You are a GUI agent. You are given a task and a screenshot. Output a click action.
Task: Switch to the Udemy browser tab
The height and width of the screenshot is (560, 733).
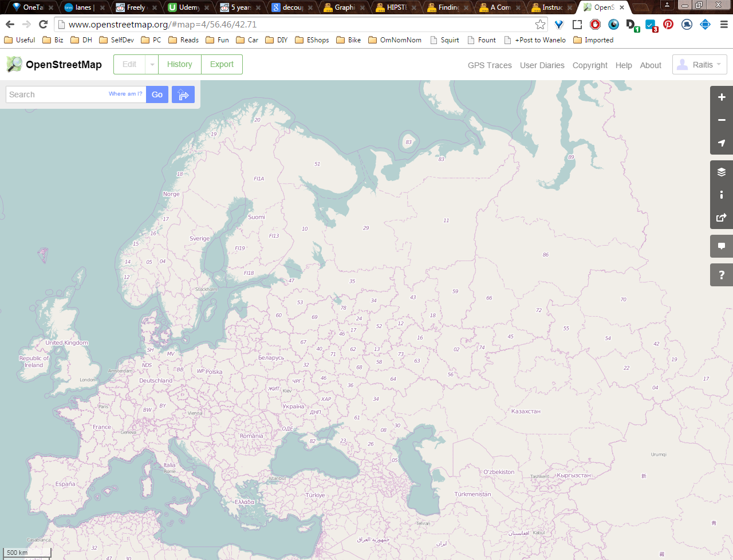point(188,7)
